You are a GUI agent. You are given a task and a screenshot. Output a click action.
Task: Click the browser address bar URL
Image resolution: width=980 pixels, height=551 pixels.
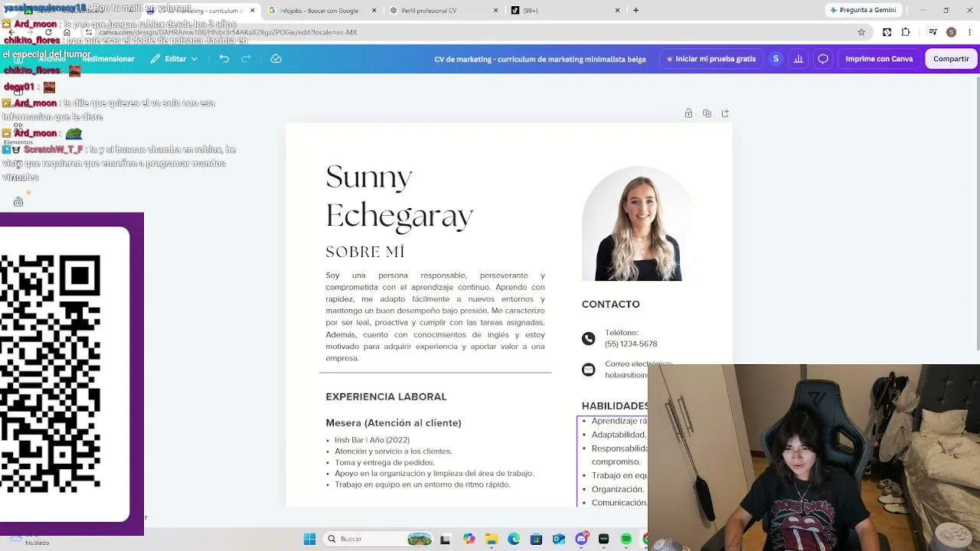point(227,32)
